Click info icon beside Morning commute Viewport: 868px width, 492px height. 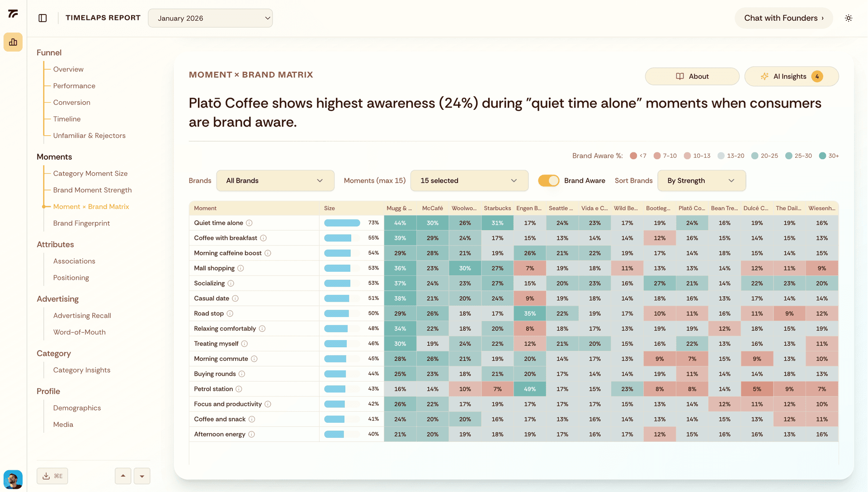254,359
